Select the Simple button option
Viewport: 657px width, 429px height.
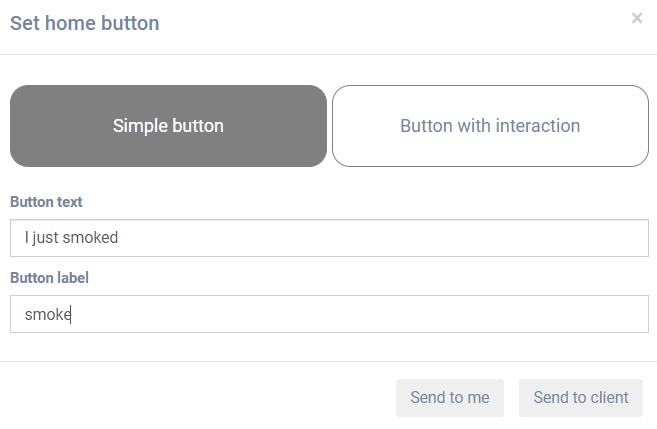(168, 126)
